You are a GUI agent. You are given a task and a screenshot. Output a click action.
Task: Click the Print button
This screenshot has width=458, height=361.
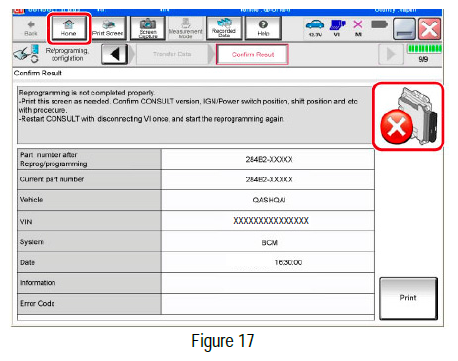tap(408, 298)
